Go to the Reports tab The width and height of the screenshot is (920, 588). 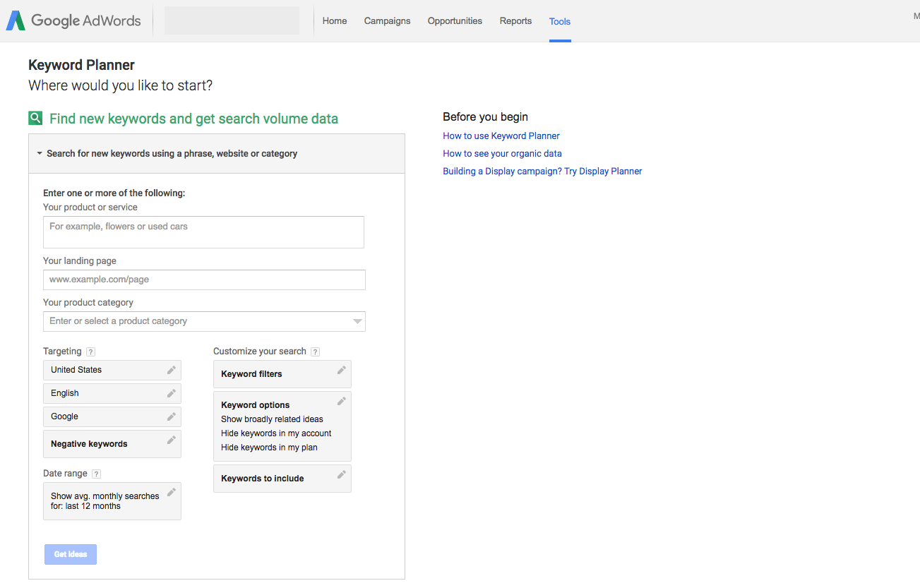(515, 21)
